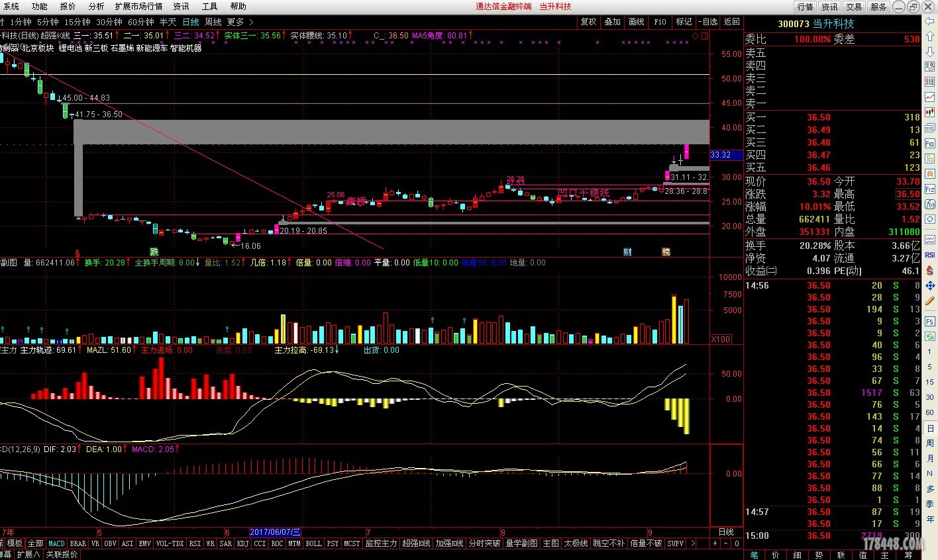938x560 pixels.
Task: Select the pencil drawing tool icon
Action: [x=930, y=301]
